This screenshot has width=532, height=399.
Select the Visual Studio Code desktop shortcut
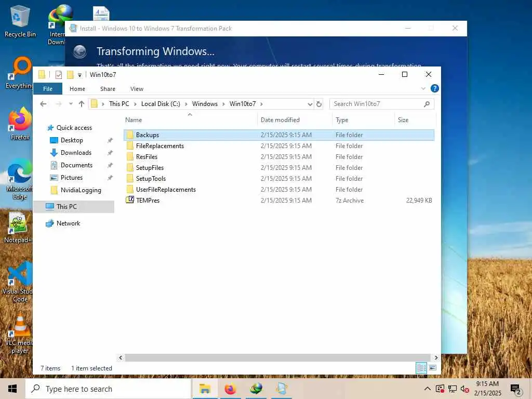(19, 282)
